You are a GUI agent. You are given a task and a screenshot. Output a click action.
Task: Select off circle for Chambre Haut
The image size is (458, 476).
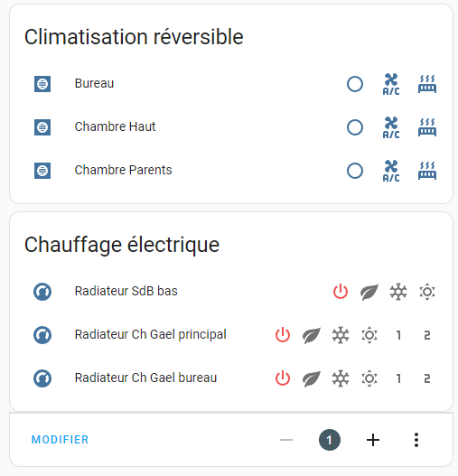pyautogui.click(x=355, y=127)
